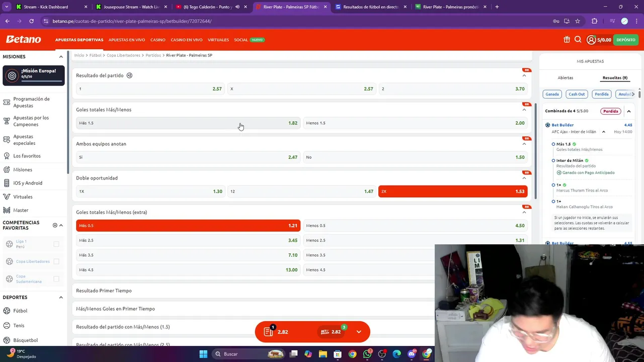Open Virtuales sidebar icon
Viewport: 644px width, 362px height.
(x=7, y=197)
